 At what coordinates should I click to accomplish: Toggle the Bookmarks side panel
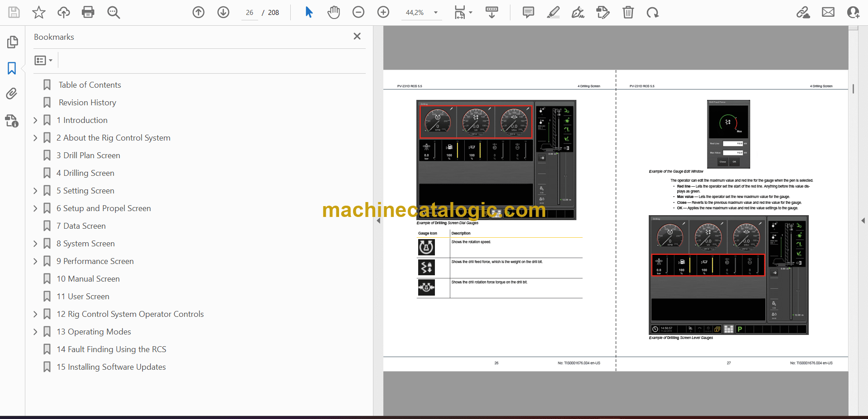pyautogui.click(x=12, y=68)
